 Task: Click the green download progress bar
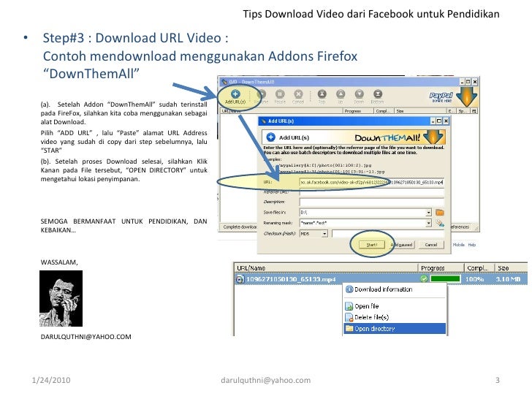pyautogui.click(x=445, y=279)
